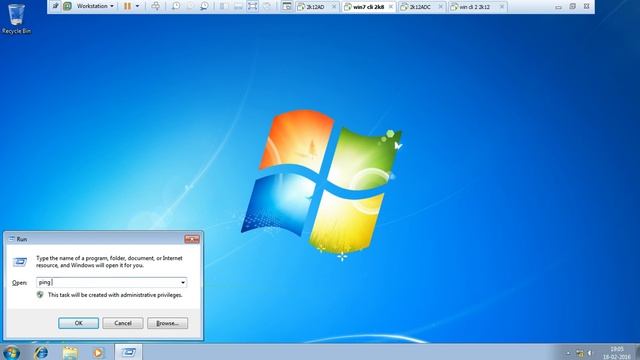Open the Workstation menu
Screen dimensions: 640x360
[95, 6]
